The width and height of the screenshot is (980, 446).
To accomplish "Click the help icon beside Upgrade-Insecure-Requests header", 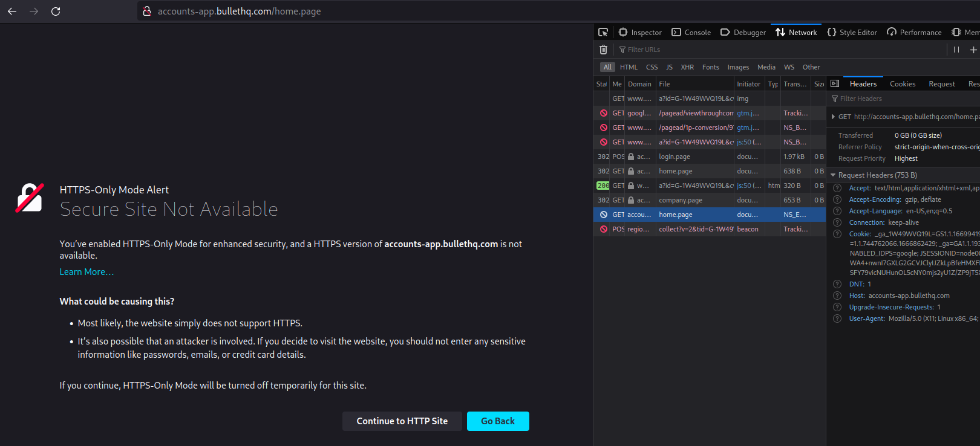I will coord(837,307).
